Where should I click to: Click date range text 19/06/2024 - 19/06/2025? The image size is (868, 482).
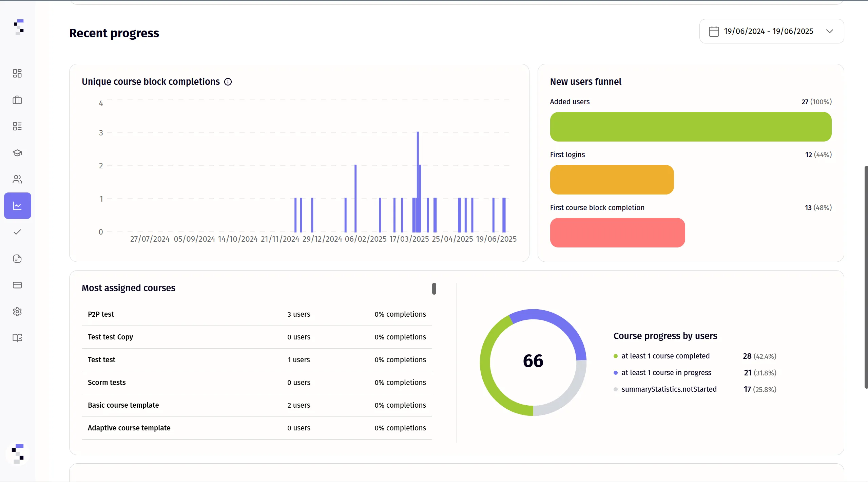coord(769,31)
